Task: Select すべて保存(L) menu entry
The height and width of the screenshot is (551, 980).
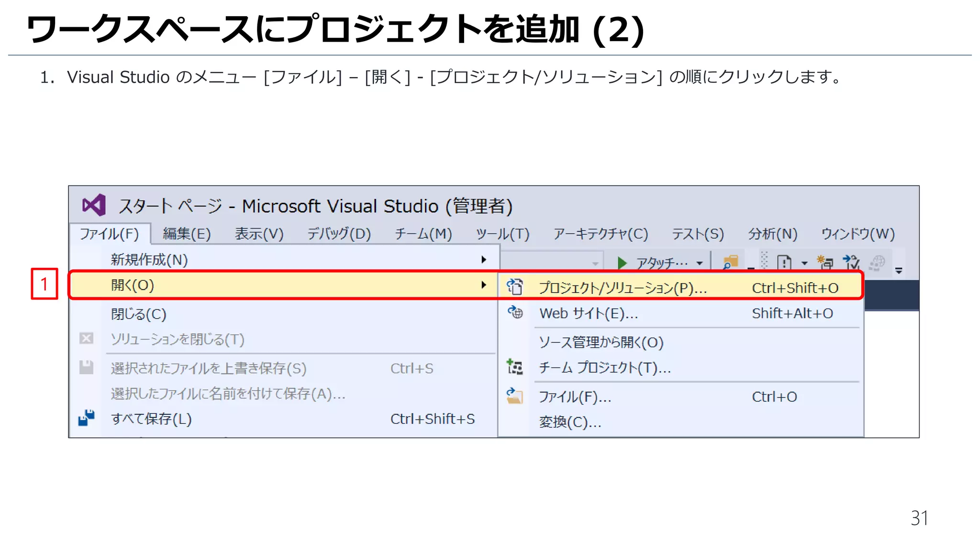Action: (x=285, y=419)
